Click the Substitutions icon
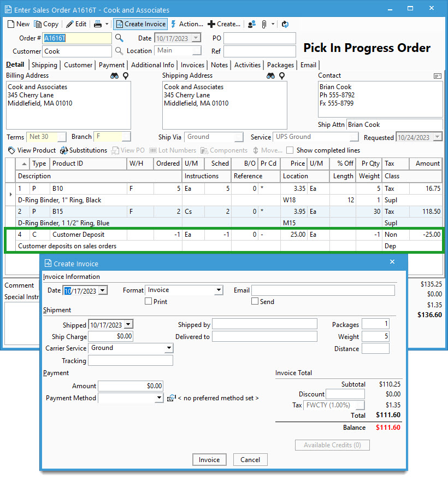The image size is (448, 479). point(66,150)
